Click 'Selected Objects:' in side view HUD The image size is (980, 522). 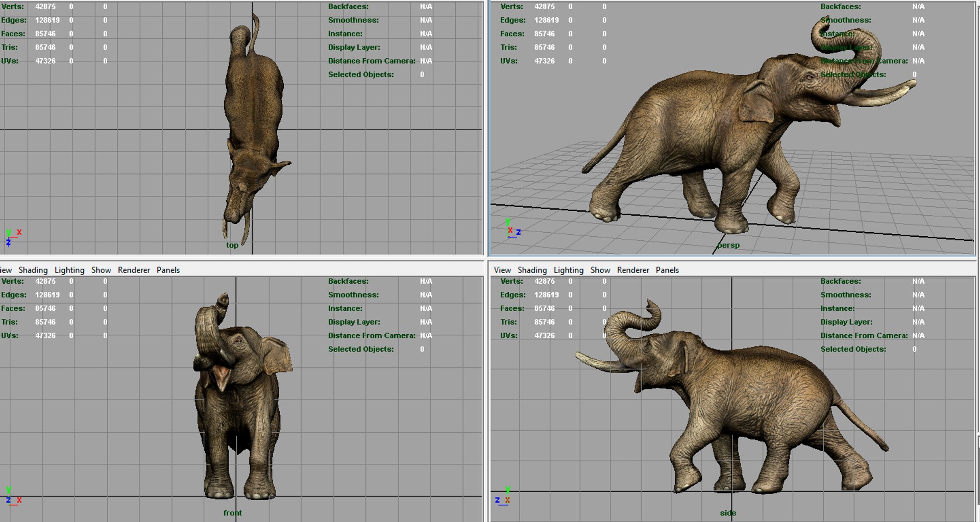[853, 349]
